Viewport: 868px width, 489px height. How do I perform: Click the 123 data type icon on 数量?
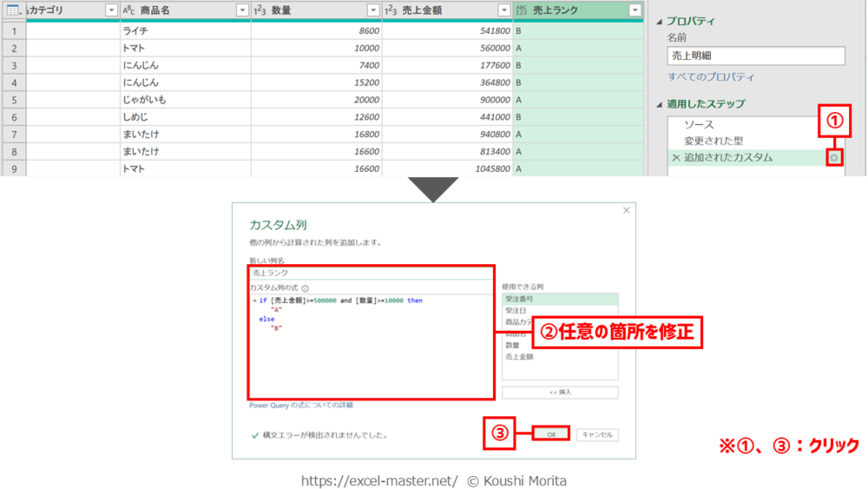pos(259,10)
